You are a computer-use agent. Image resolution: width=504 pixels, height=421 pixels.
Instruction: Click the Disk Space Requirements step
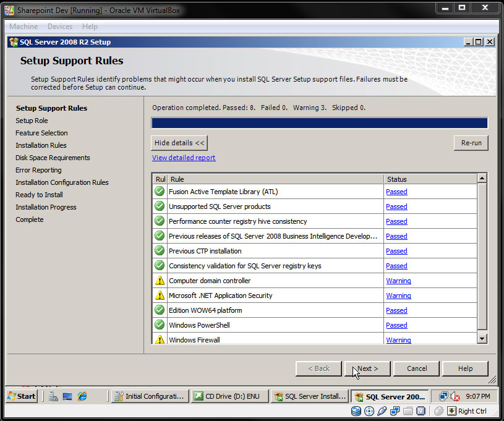coord(53,158)
